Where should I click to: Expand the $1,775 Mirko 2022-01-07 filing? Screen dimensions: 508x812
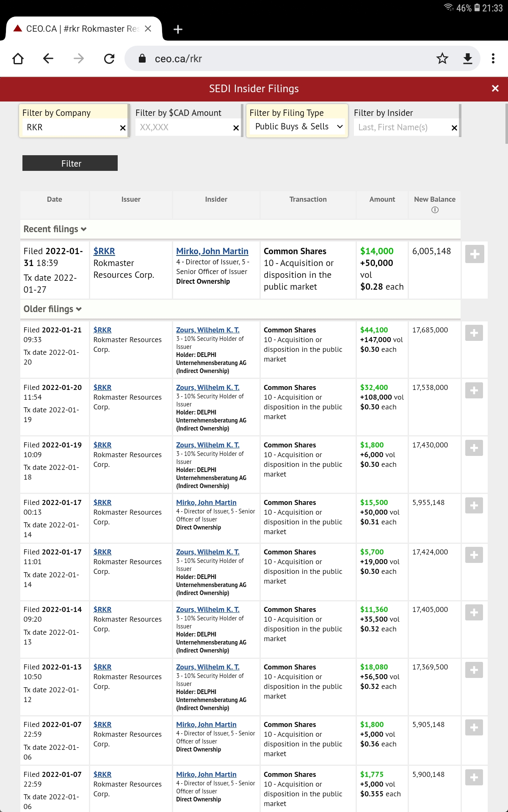[x=474, y=777]
